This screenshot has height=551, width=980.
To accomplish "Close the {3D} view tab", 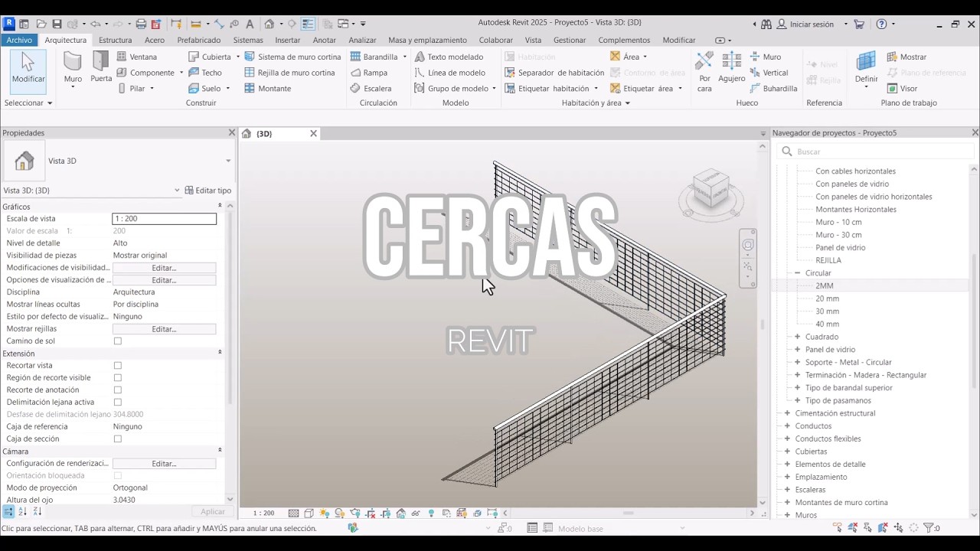I will pyautogui.click(x=313, y=134).
